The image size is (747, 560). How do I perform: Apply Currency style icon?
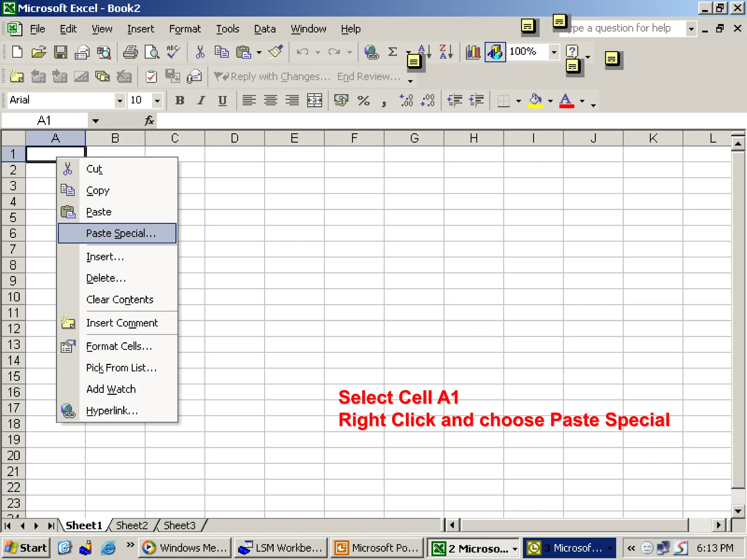tap(341, 100)
